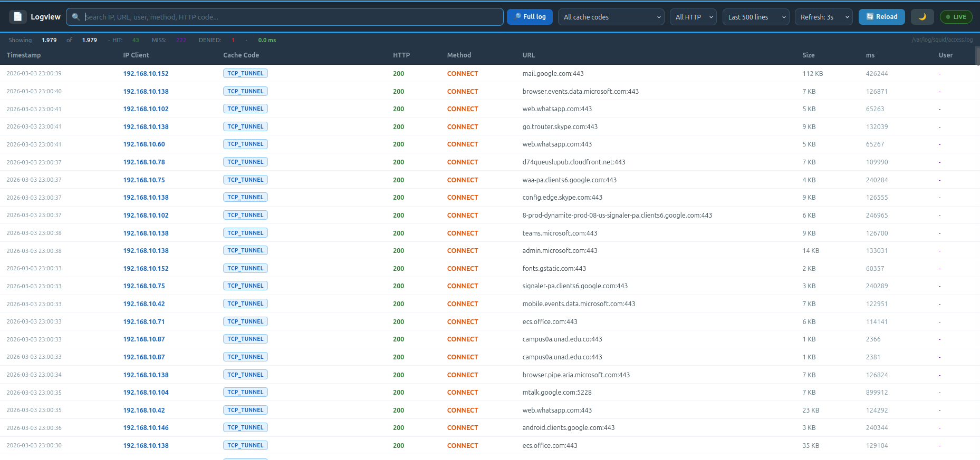Click 8-prod-dynamite signaler URL cell

pyautogui.click(x=617, y=216)
